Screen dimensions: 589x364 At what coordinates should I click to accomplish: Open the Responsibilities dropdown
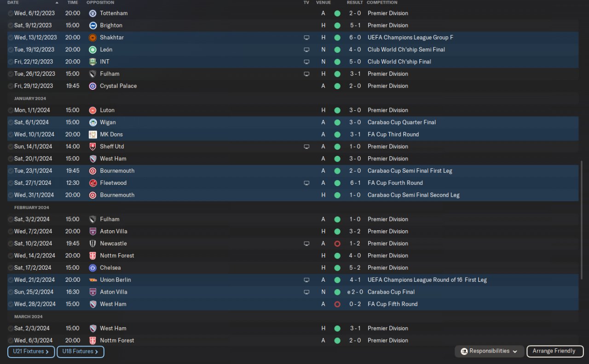pyautogui.click(x=490, y=351)
